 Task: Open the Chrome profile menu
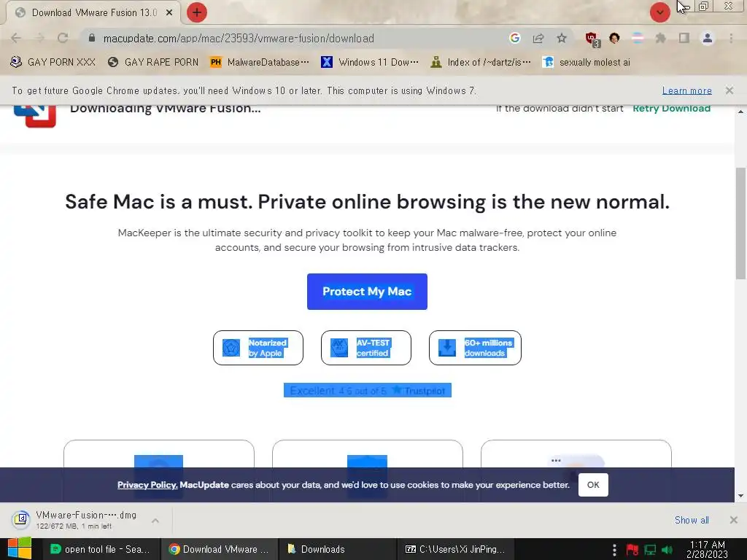pos(708,38)
